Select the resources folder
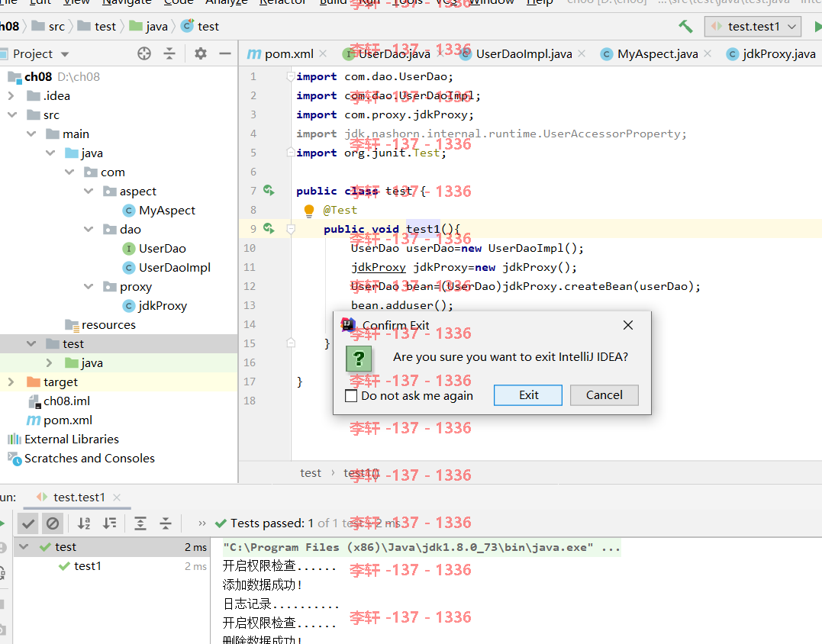The height and width of the screenshot is (644, 822). coord(100,325)
